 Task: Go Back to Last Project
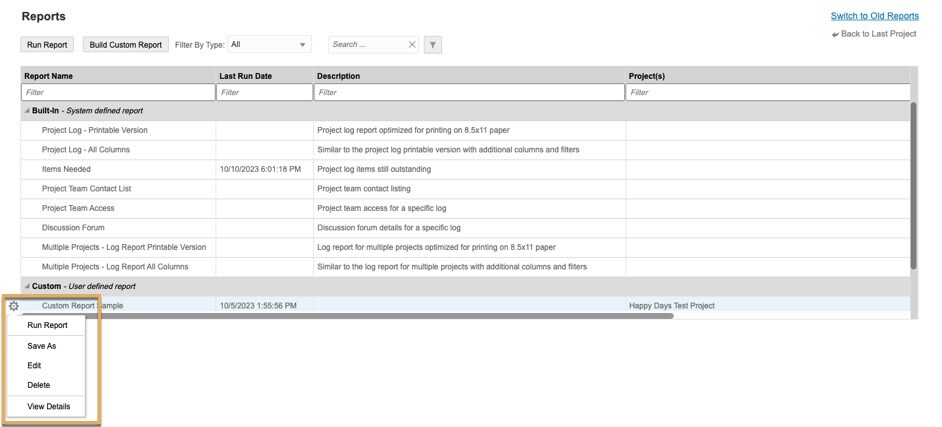click(x=875, y=34)
